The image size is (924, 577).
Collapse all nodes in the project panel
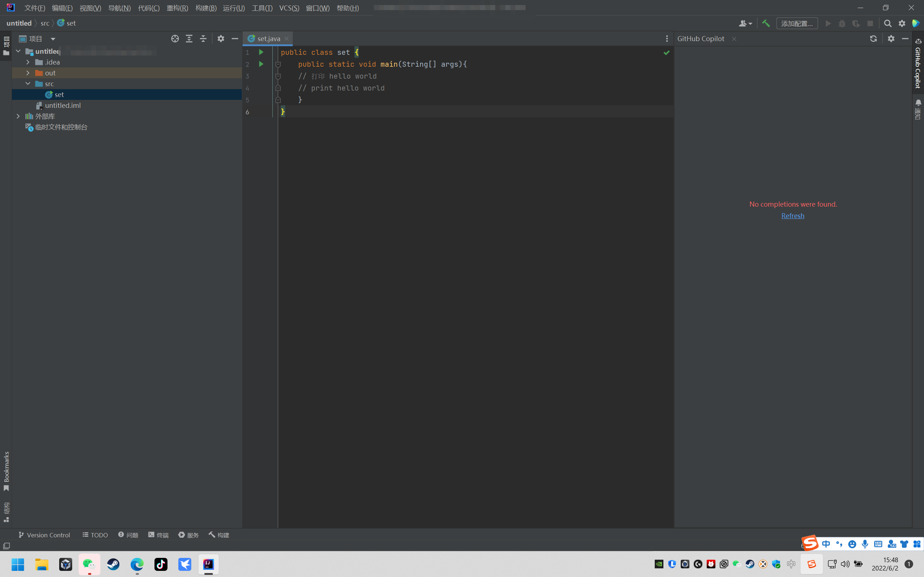[203, 38]
